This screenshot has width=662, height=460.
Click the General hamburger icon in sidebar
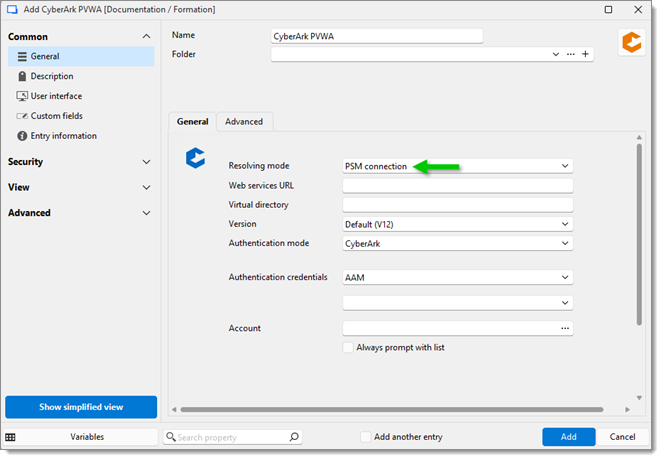pyautogui.click(x=22, y=57)
